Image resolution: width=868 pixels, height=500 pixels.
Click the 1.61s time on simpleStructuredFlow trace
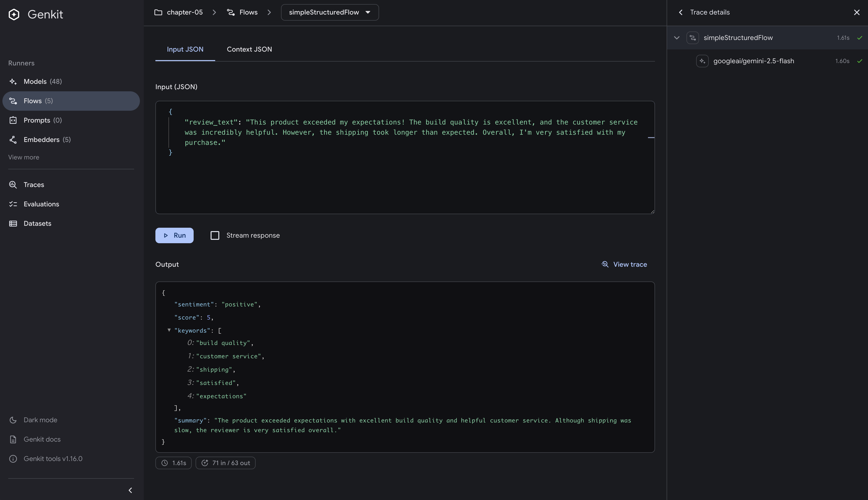[843, 38]
